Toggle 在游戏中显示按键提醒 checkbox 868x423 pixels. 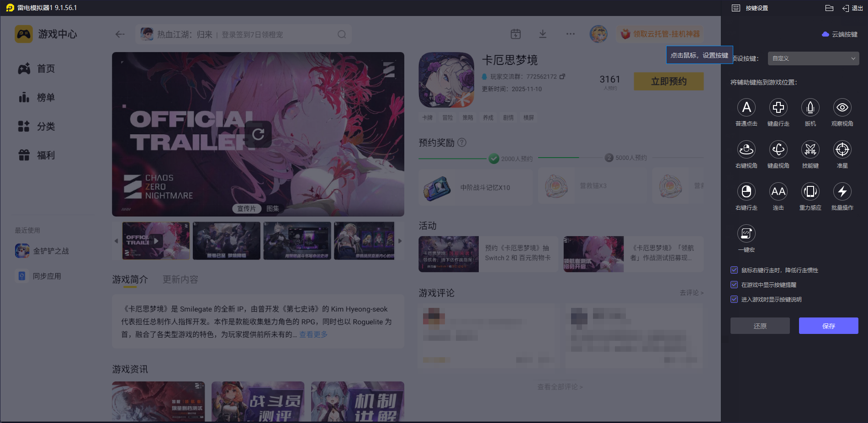point(734,285)
